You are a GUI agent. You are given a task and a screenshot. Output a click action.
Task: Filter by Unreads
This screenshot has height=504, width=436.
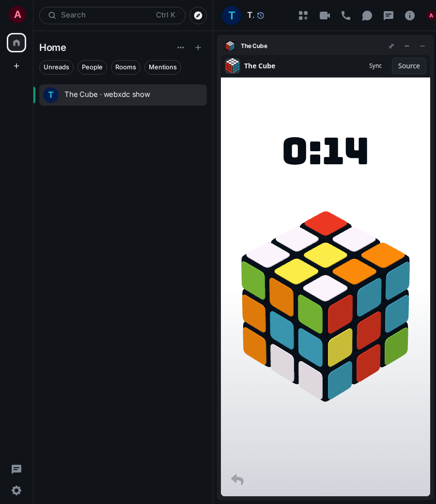(x=56, y=67)
